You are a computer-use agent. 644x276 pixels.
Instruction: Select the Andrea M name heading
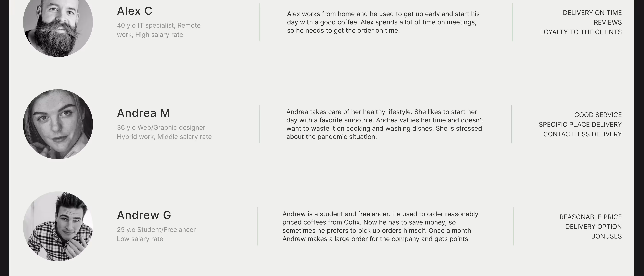tap(144, 113)
